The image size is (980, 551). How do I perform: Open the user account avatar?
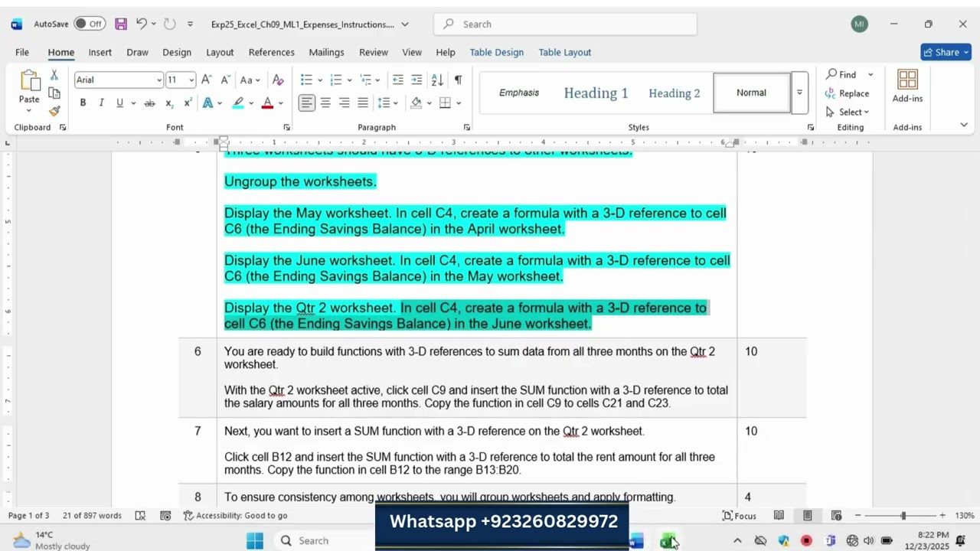tap(859, 24)
